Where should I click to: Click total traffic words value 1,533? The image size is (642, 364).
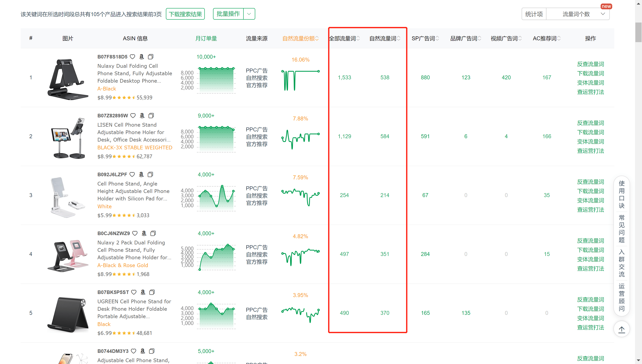(344, 77)
